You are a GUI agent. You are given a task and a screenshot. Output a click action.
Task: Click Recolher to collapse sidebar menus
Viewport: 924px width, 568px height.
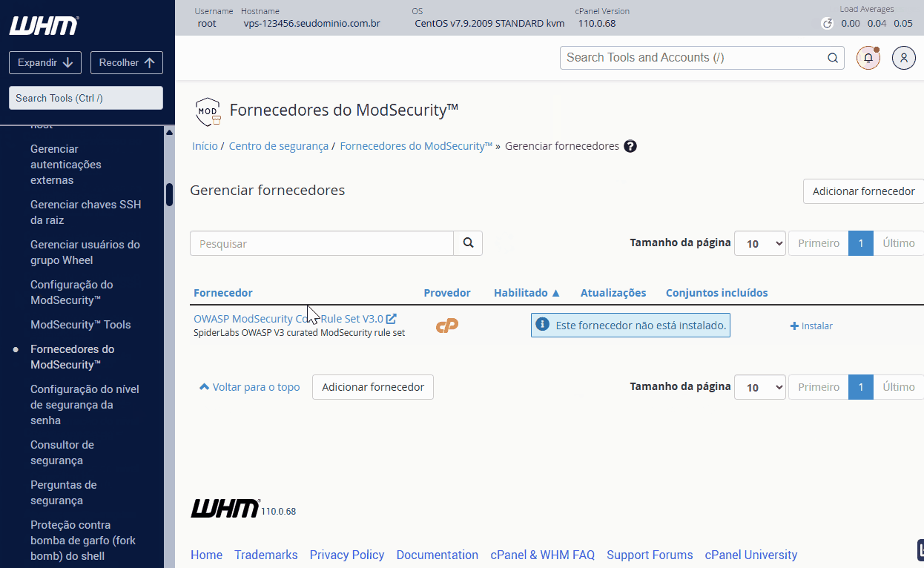pos(127,63)
